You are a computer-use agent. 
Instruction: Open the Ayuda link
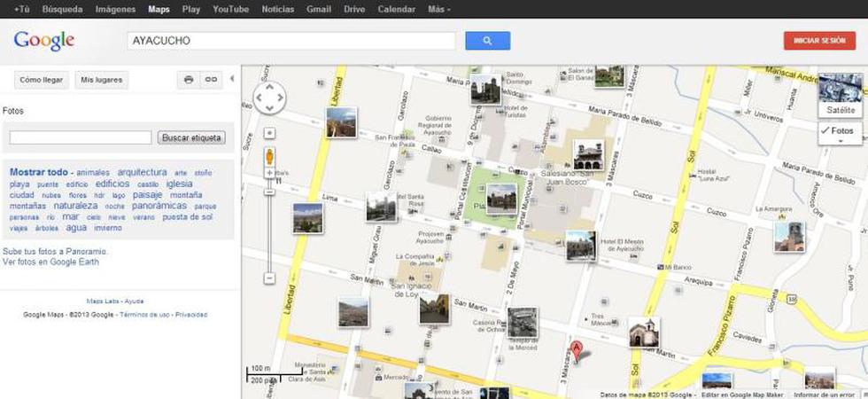(x=134, y=301)
